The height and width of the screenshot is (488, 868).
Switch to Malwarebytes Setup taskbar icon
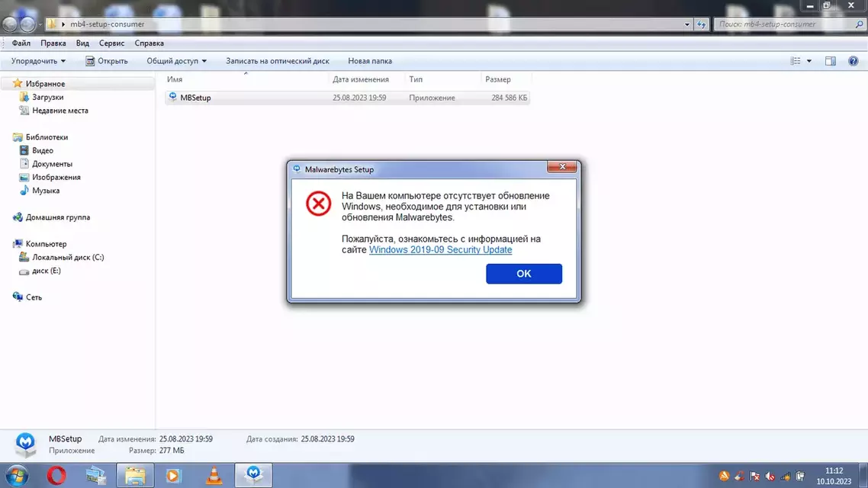[x=253, y=475]
